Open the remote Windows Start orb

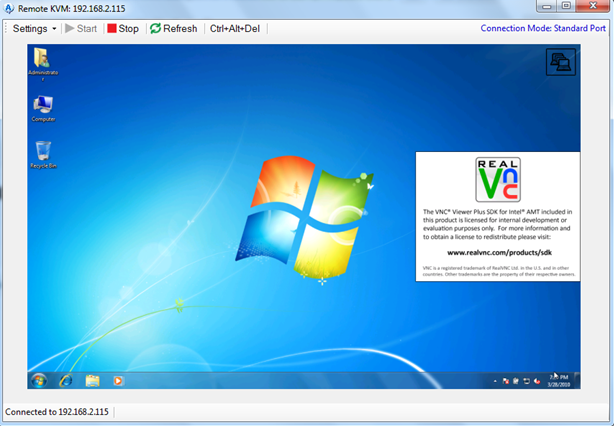[39, 381]
